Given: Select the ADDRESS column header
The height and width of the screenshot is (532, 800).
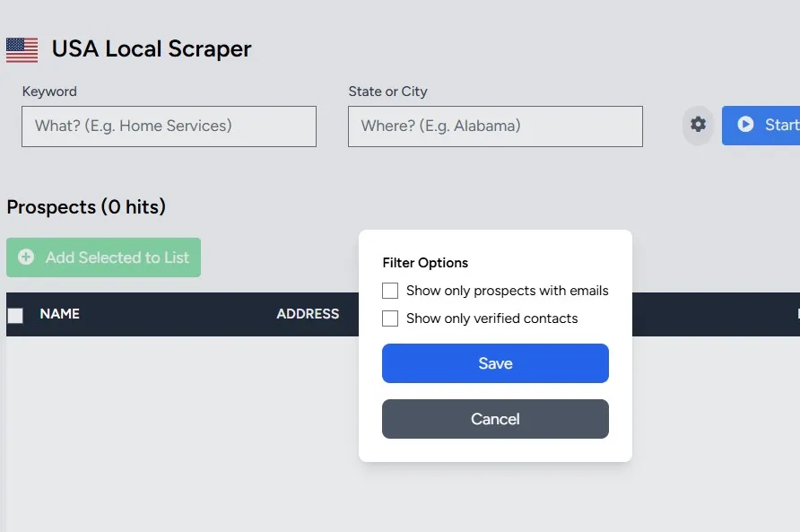Looking at the screenshot, I should [x=308, y=314].
